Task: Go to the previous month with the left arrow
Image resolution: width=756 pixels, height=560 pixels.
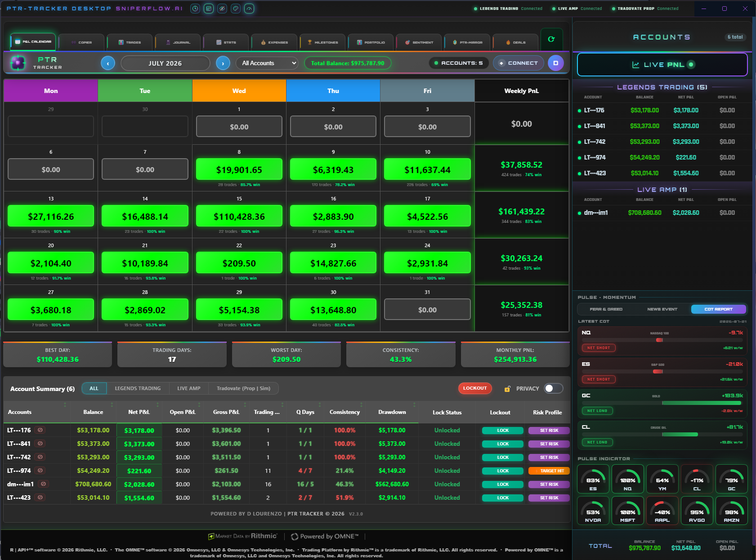Action: pos(108,63)
